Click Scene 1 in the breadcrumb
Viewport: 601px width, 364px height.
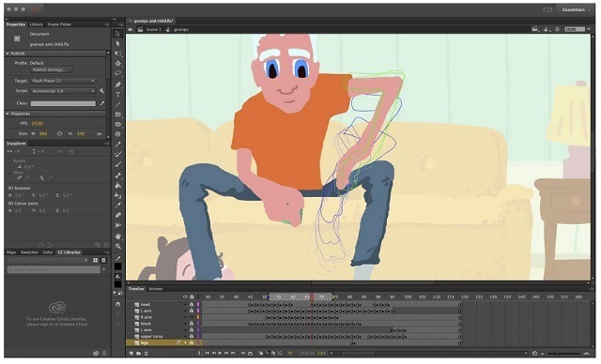(154, 29)
